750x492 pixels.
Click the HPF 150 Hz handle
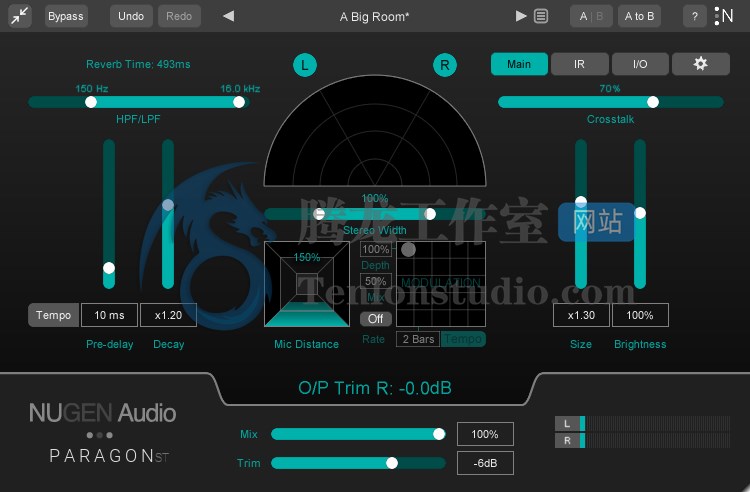(91, 102)
